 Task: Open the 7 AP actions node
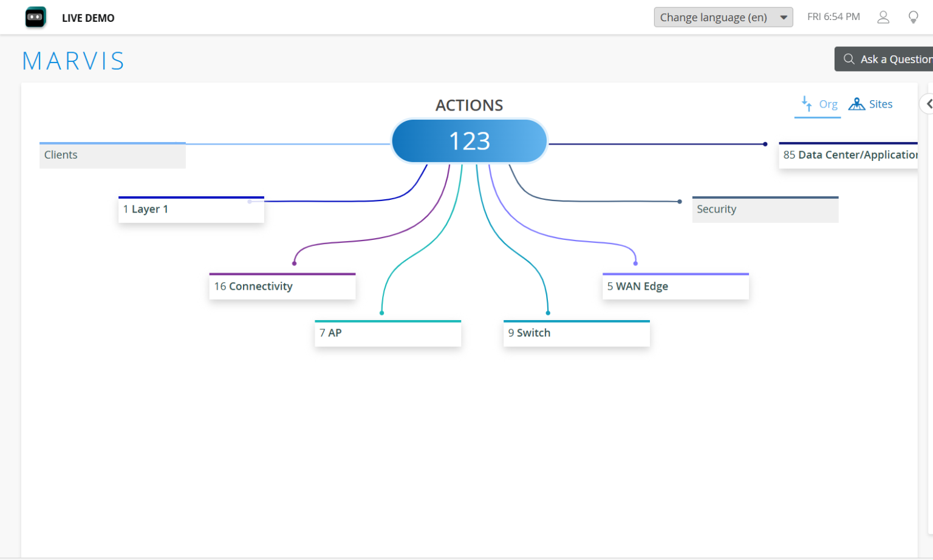(x=388, y=333)
